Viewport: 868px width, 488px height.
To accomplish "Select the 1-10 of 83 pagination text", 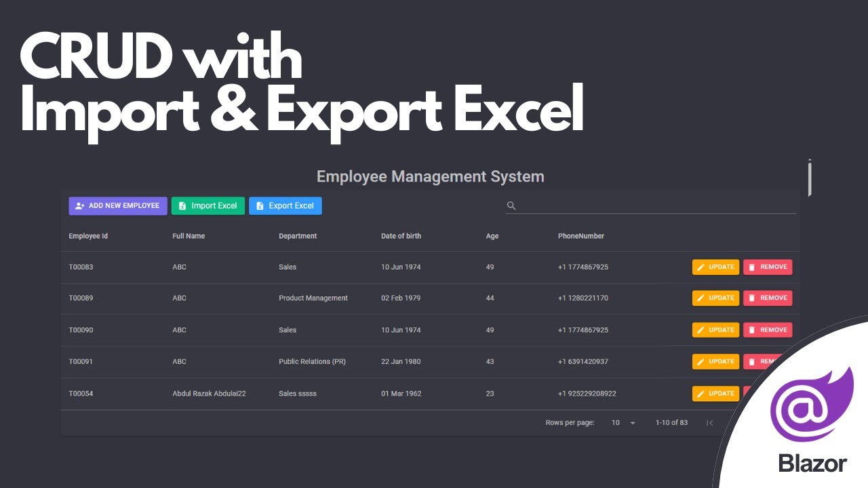I will pyautogui.click(x=671, y=423).
